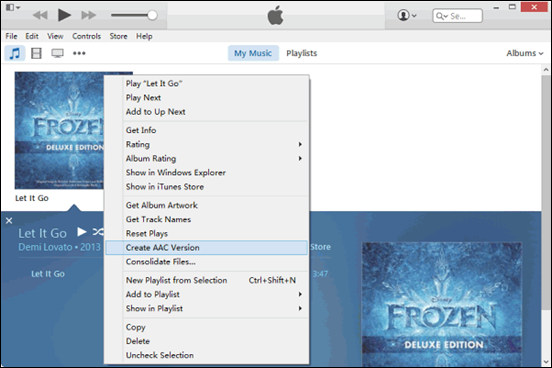
Task: Expand the Album Rating submenu
Action: click(207, 158)
